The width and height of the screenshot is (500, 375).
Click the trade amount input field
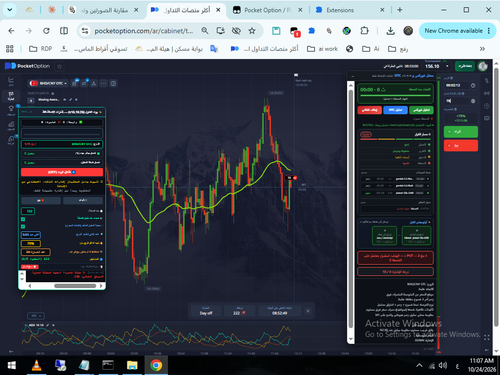click(x=457, y=101)
